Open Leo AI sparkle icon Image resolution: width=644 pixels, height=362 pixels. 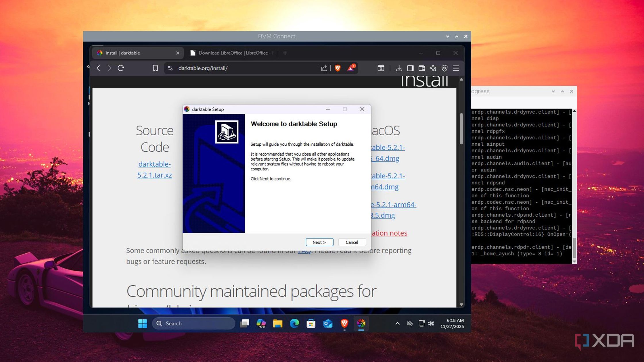(433, 68)
